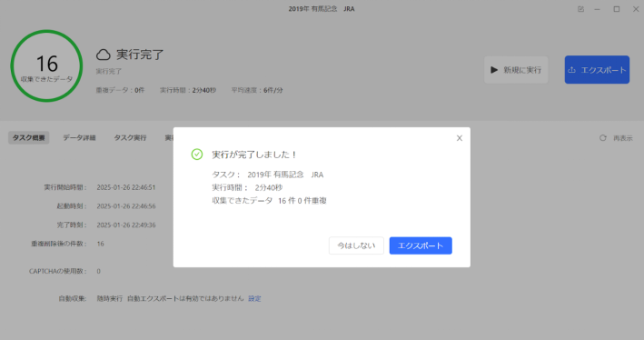The width and height of the screenshot is (644, 340).
Task: Click the dialog task name 2019年 有馬記念 JRA
Action: pyautogui.click(x=285, y=175)
